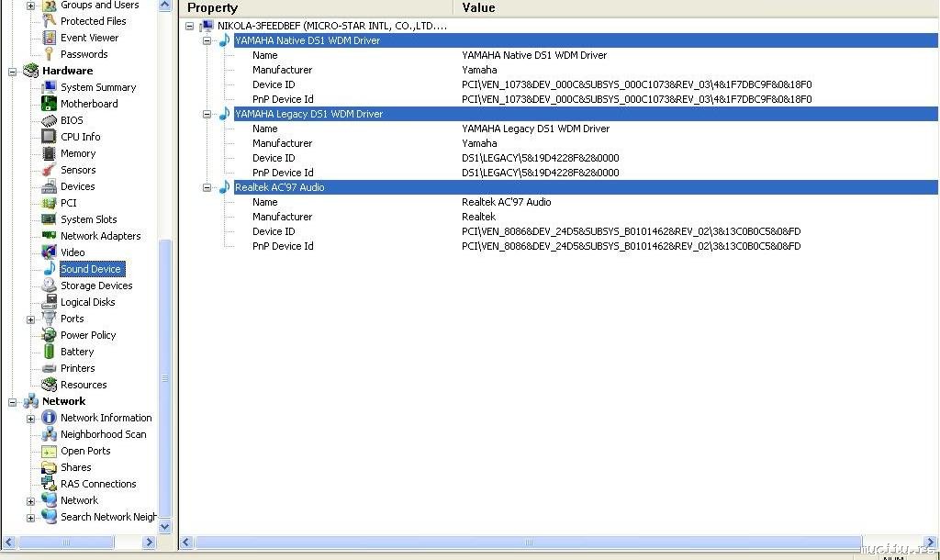Click the Open Ports icon
The width and height of the screenshot is (940, 560).
50,451
